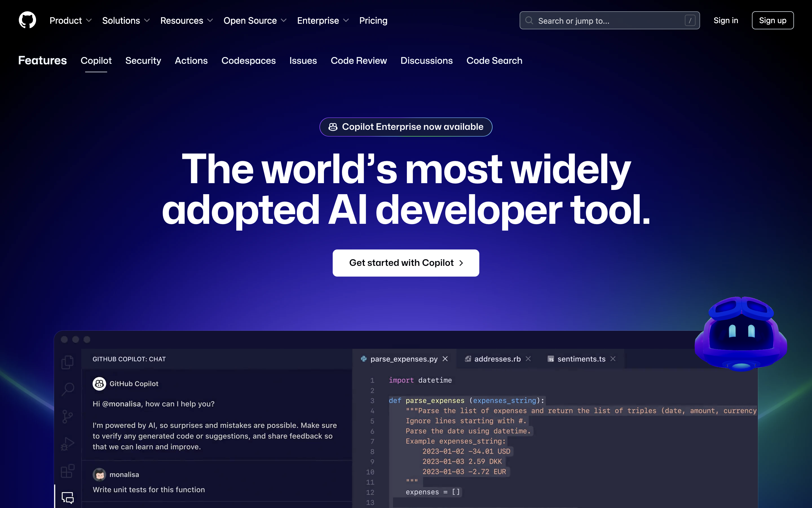Open source control icon in editor sidebar
The image size is (812, 508).
[x=67, y=417]
